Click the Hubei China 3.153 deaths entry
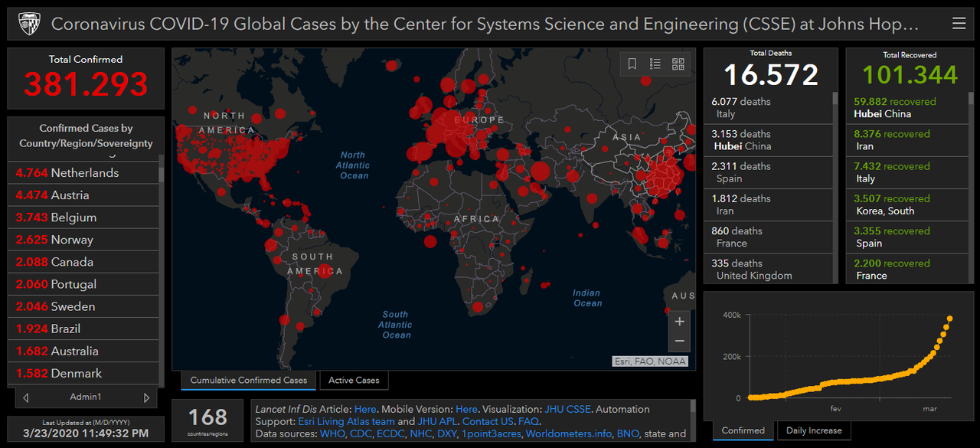 tap(768, 140)
